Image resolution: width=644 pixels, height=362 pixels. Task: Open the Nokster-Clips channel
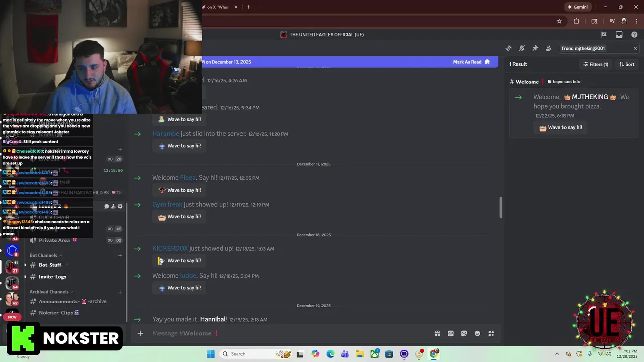coord(75,313)
